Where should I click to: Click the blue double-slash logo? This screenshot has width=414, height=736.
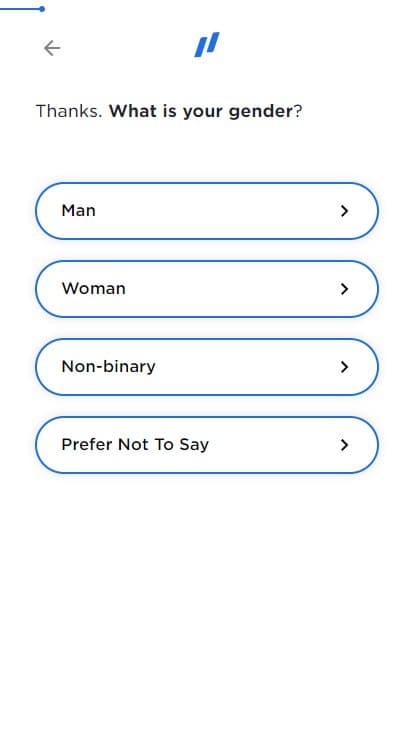click(x=207, y=45)
